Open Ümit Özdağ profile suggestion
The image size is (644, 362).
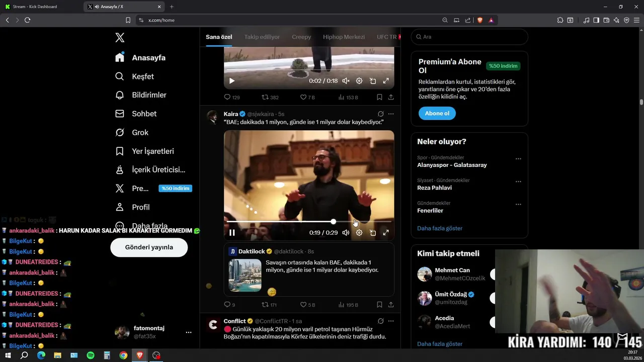point(451,294)
